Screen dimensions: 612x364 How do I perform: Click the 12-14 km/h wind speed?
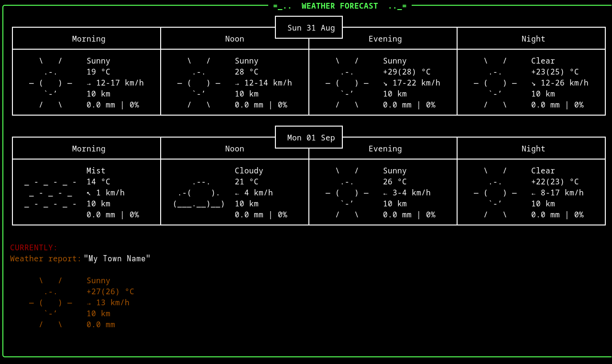[268, 83]
